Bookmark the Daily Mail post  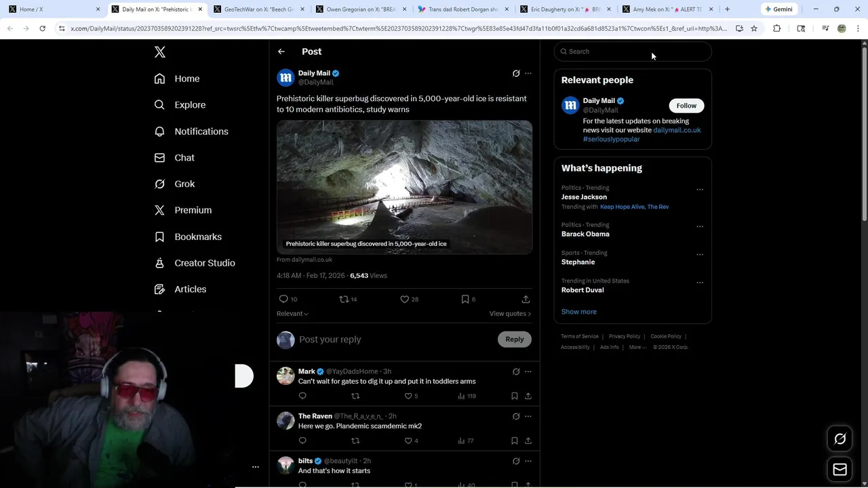[x=465, y=299]
